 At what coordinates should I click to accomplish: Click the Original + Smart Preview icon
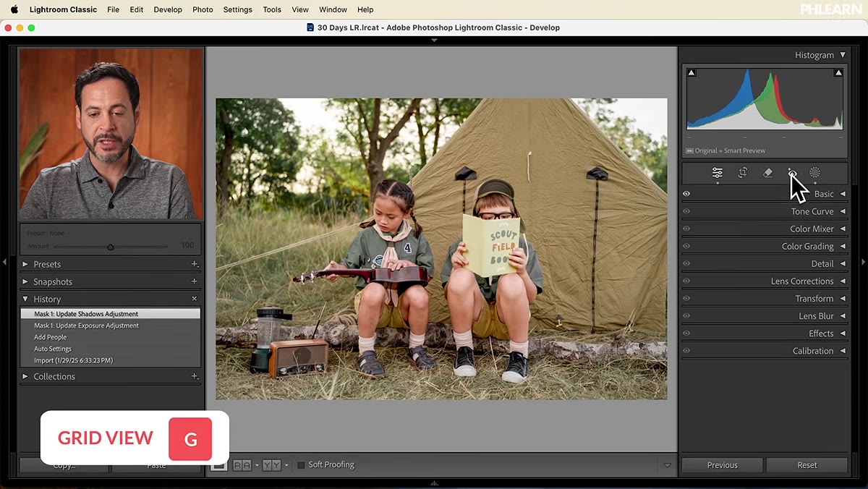tap(690, 150)
